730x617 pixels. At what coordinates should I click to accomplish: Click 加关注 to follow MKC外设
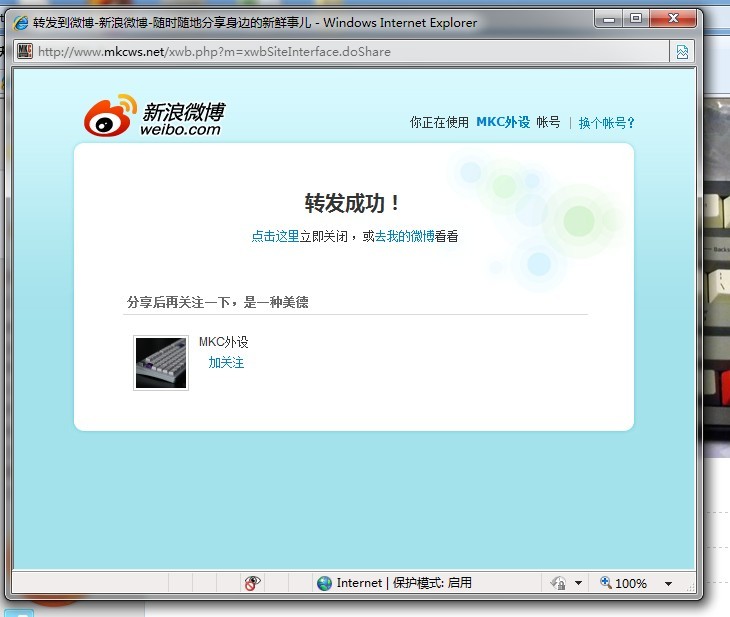click(x=226, y=362)
